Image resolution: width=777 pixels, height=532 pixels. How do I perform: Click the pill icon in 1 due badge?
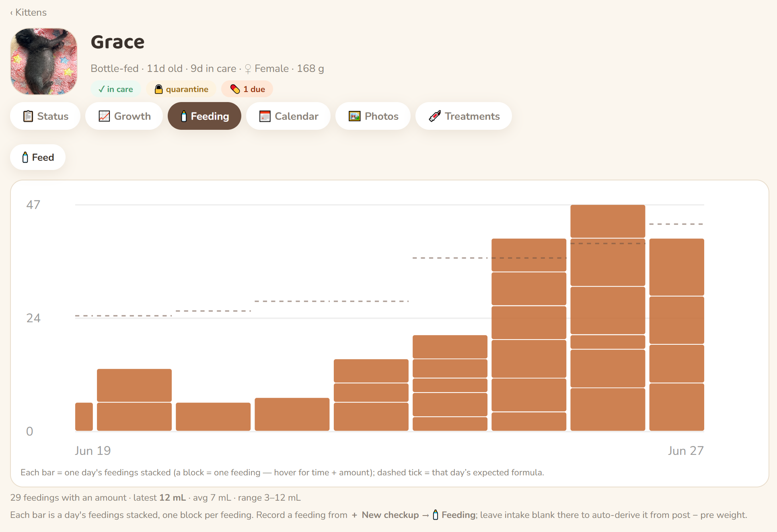(235, 89)
